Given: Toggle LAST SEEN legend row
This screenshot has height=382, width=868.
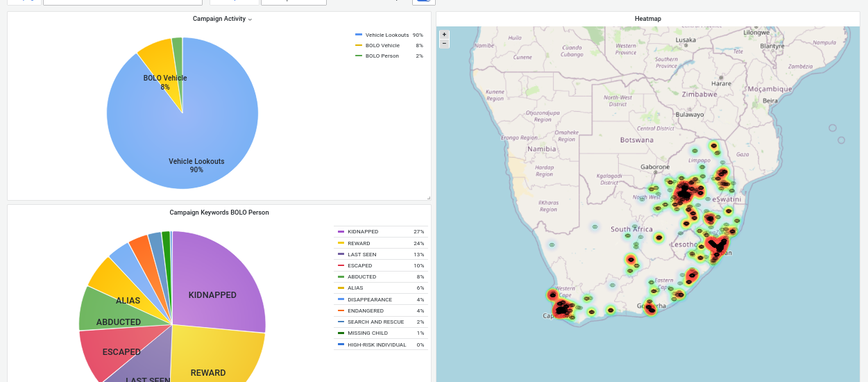Looking at the screenshot, I should point(380,254).
